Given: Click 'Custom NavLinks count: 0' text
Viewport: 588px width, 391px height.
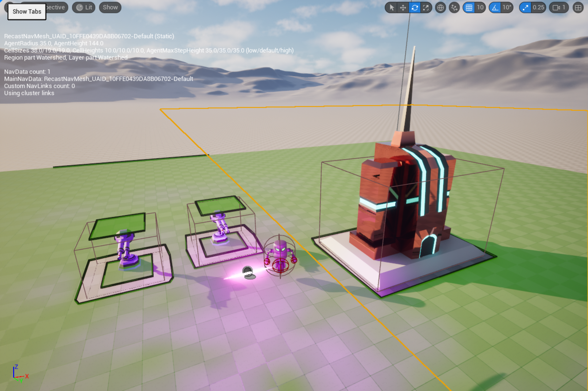Looking at the screenshot, I should pyautogui.click(x=40, y=86).
